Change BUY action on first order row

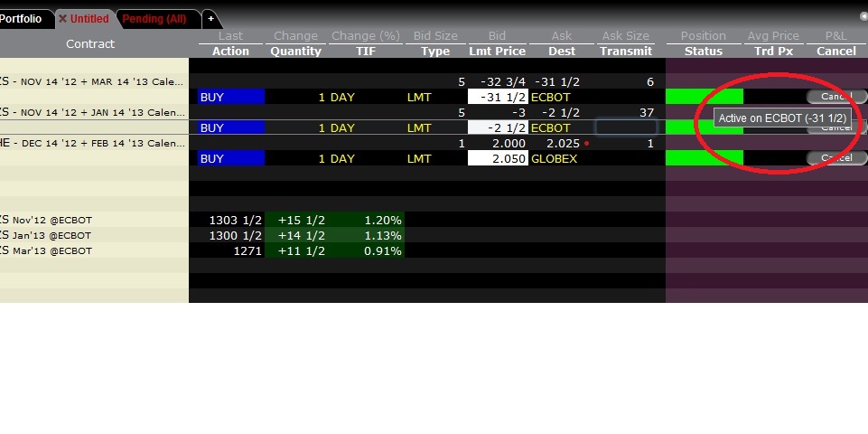point(231,97)
